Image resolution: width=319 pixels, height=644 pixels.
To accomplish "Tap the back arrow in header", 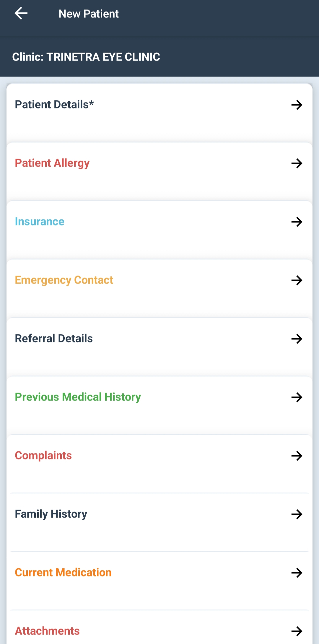I will coord(21,14).
